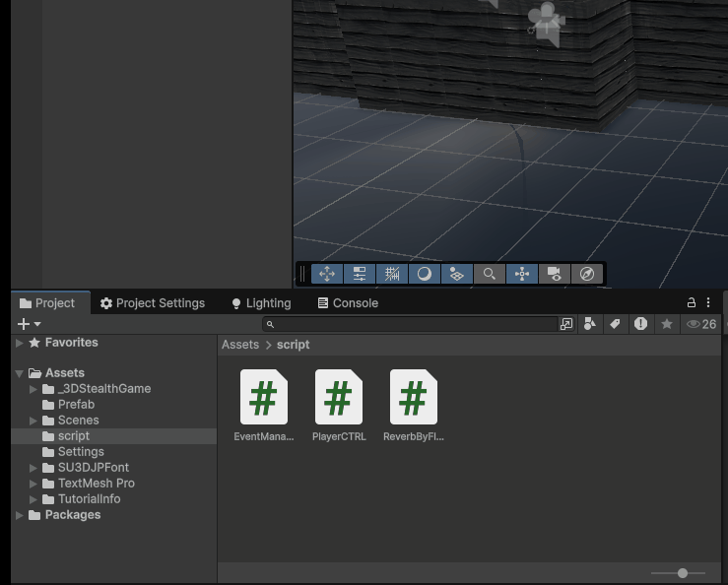The height and width of the screenshot is (585, 728).
Task: Expand the _3DStealthGame folder
Action: click(34, 389)
